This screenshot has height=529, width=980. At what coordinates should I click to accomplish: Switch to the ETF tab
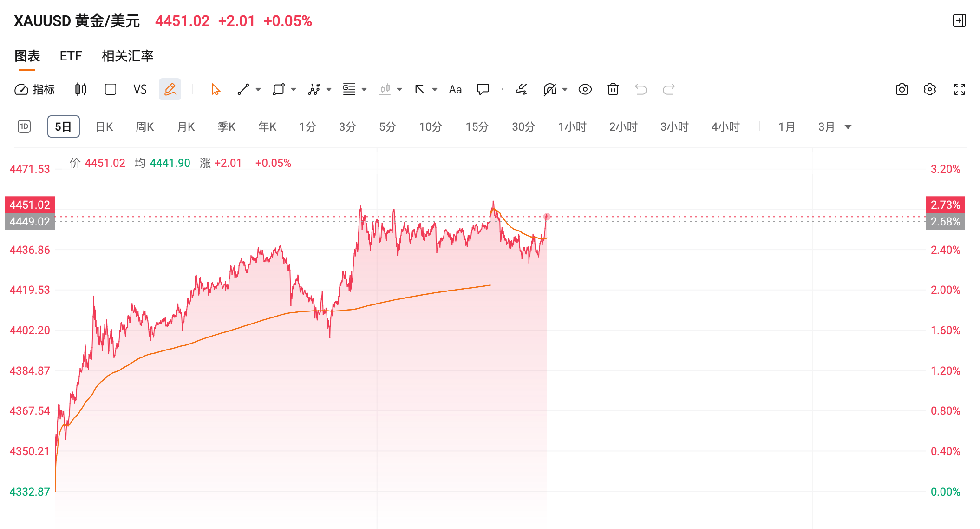(70, 56)
